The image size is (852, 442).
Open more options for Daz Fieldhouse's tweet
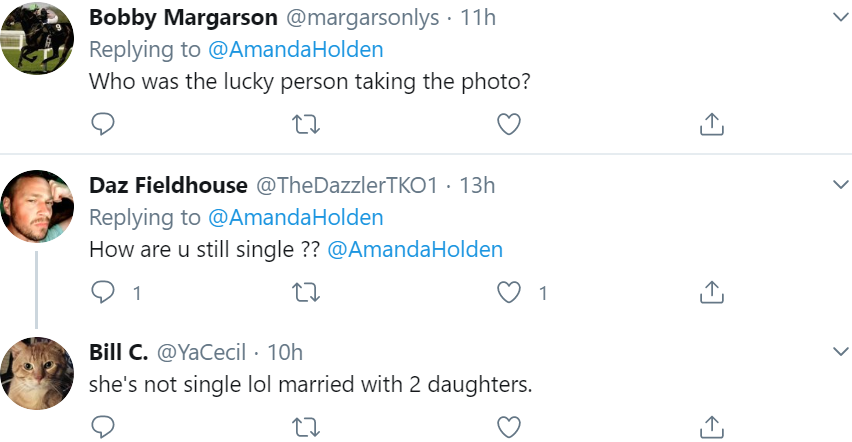840,185
